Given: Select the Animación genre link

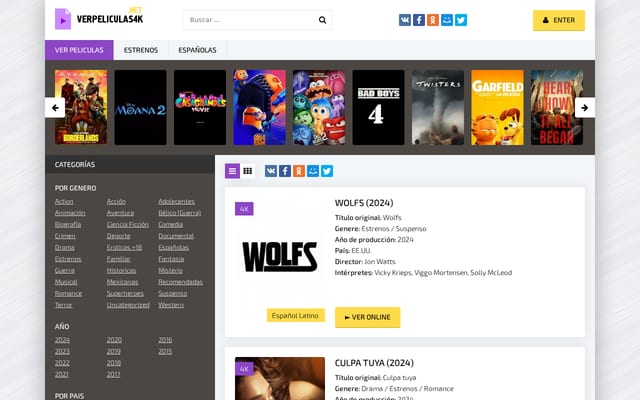Looking at the screenshot, I should coord(70,213).
